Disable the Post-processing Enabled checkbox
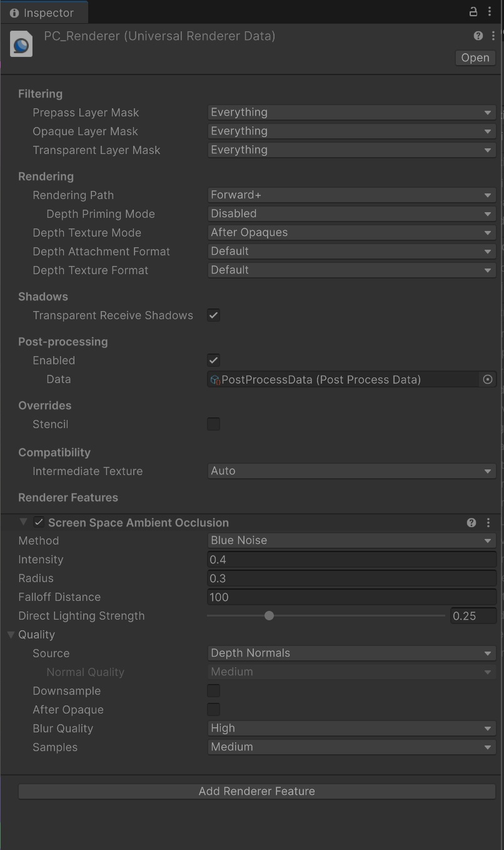504x850 pixels. coord(214,361)
